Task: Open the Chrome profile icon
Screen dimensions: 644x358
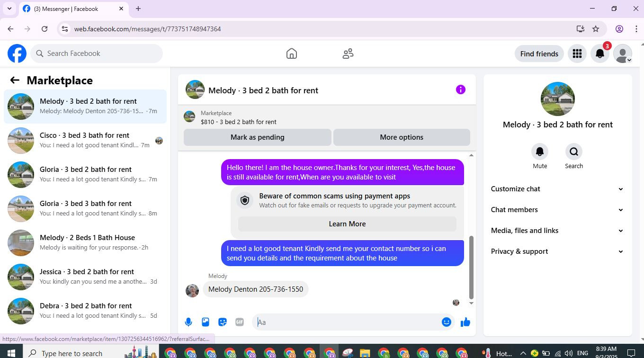Action: click(619, 29)
